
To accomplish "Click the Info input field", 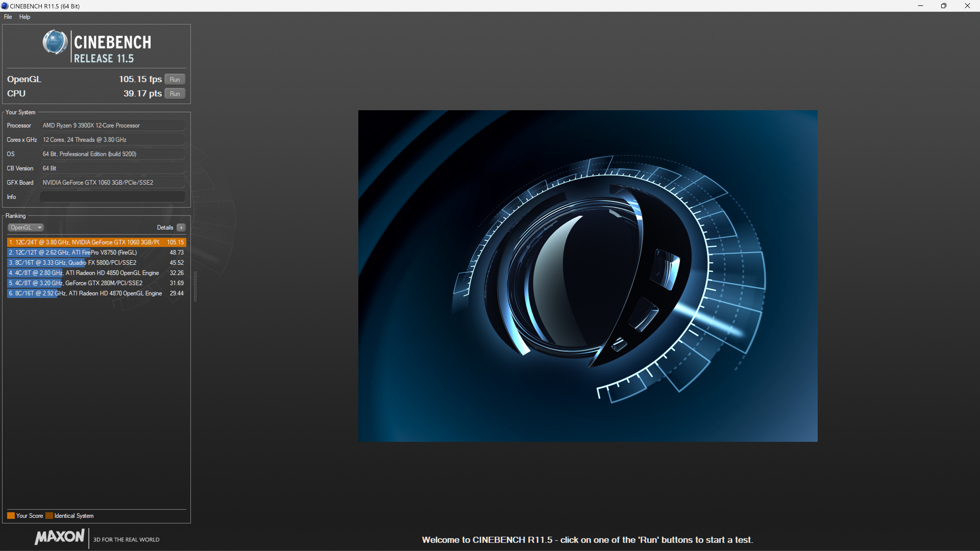I will click(x=113, y=197).
